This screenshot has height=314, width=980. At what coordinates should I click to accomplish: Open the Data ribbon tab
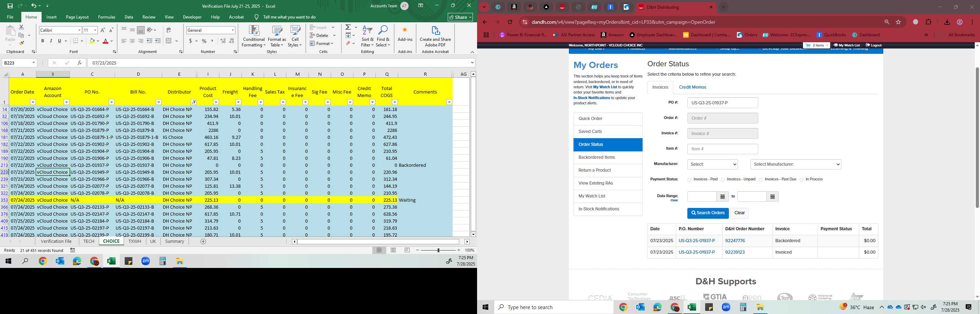click(x=129, y=17)
